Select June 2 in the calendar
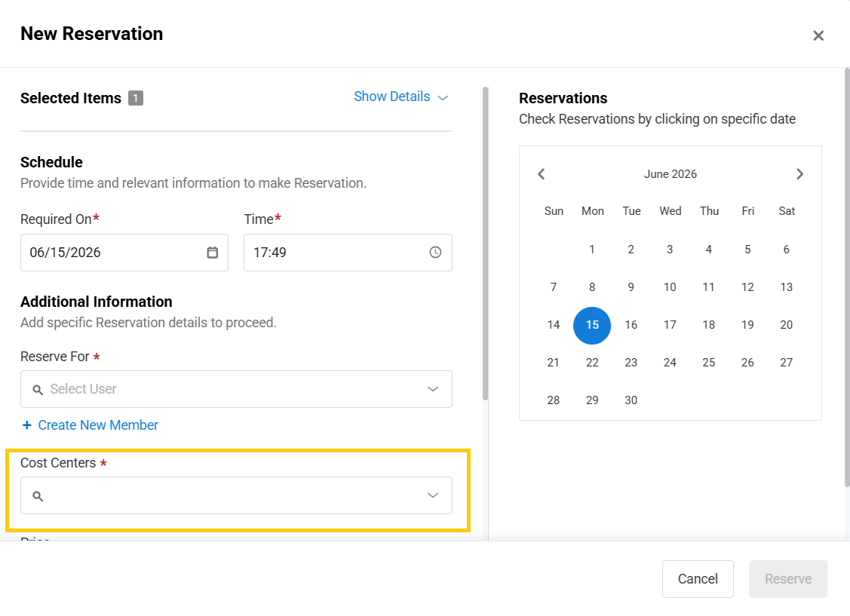 coord(631,250)
